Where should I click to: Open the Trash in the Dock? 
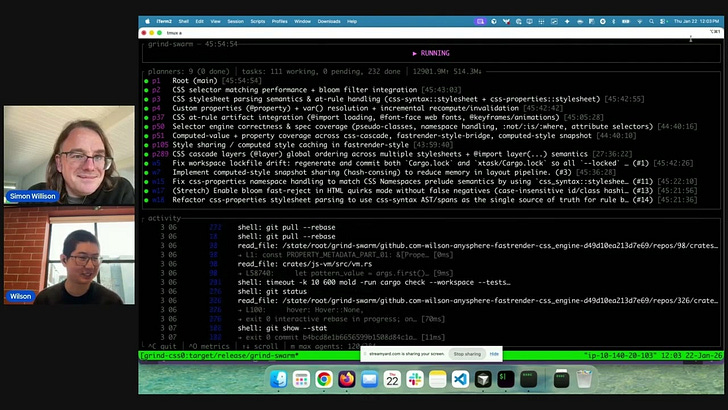[x=584, y=379]
